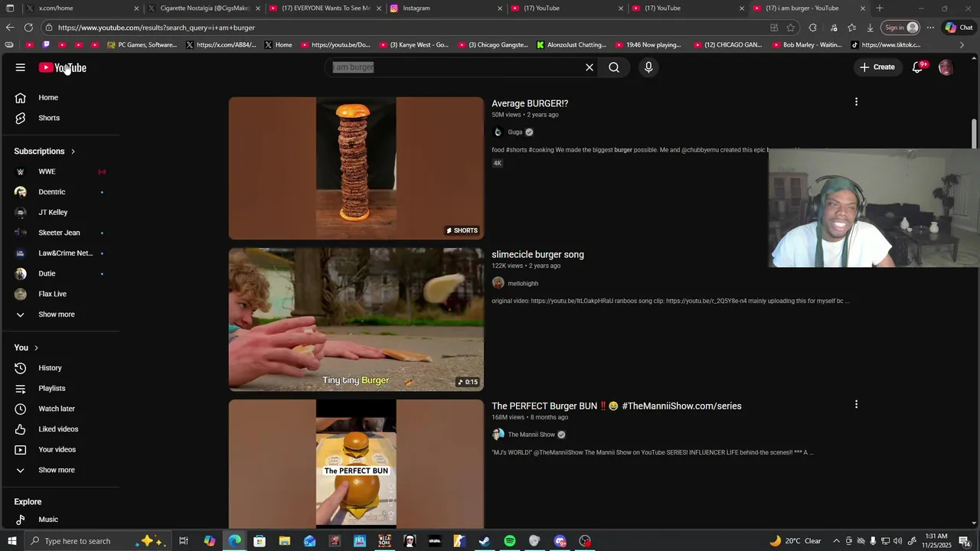The height and width of the screenshot is (551, 980).
Task: Open the account avatar menu
Action: (x=946, y=67)
